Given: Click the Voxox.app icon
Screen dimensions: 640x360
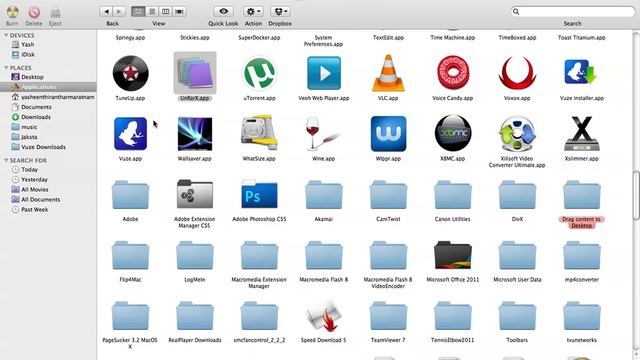Looking at the screenshot, I should pos(517,73).
